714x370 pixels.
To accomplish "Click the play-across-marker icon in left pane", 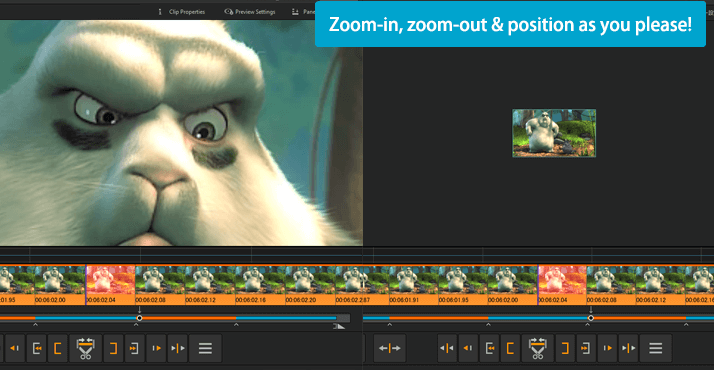I will tap(178, 348).
